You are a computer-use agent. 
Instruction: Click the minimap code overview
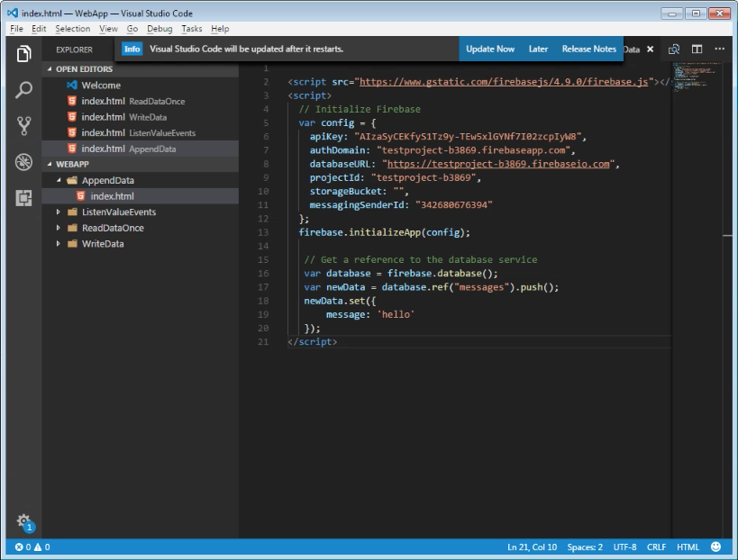click(696, 77)
